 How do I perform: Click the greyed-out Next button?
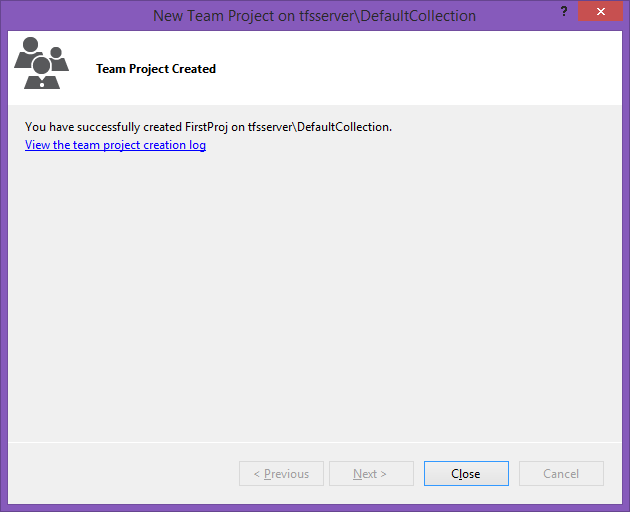click(371, 473)
